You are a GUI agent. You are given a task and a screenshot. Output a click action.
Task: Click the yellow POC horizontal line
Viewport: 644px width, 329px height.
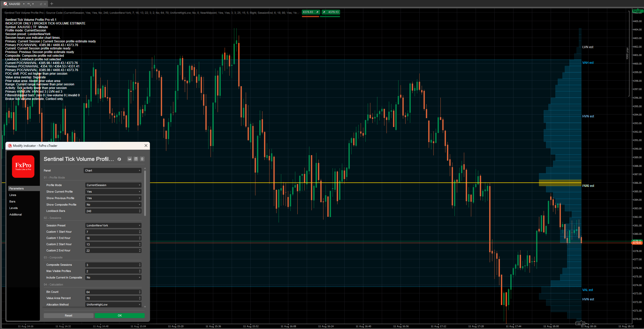(x=344, y=183)
